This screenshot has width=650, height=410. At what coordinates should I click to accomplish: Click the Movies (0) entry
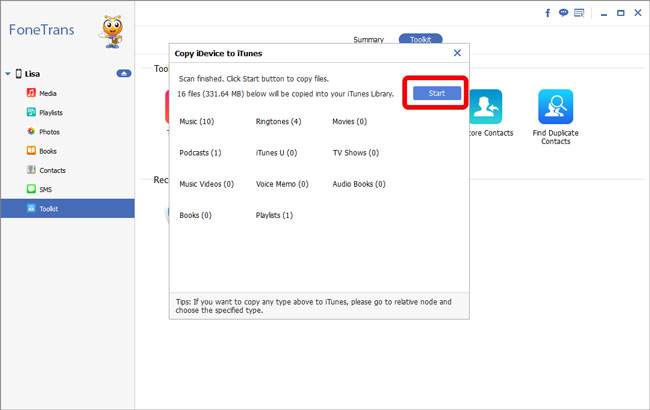point(349,121)
